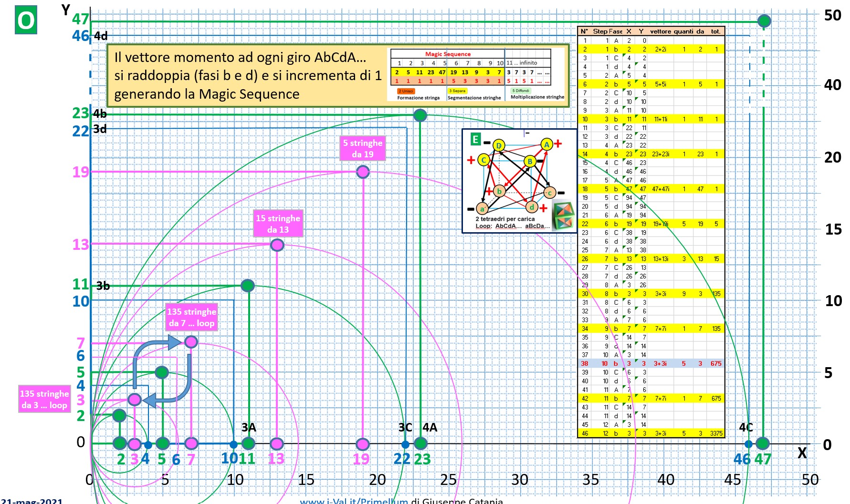
Task: Click the green O badge icon
Action: pos(26,20)
